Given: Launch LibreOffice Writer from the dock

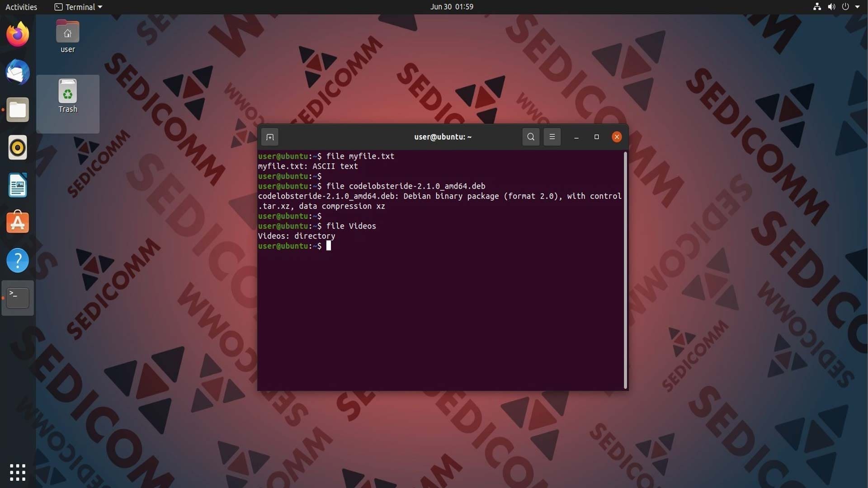Looking at the screenshot, I should click(18, 185).
